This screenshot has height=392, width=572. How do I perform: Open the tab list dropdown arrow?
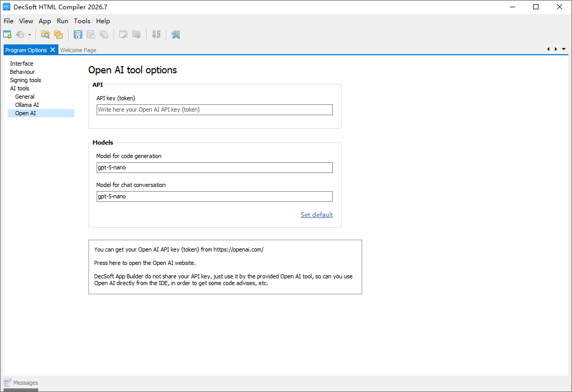click(564, 49)
